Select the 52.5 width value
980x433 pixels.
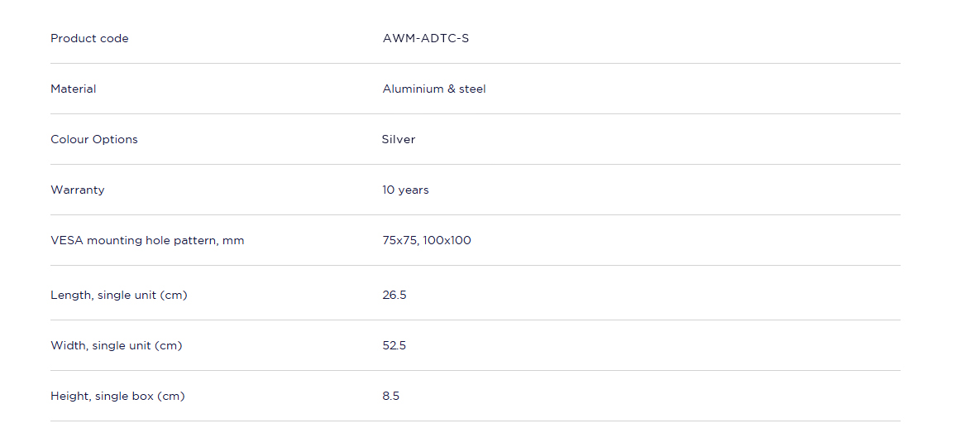(x=394, y=345)
